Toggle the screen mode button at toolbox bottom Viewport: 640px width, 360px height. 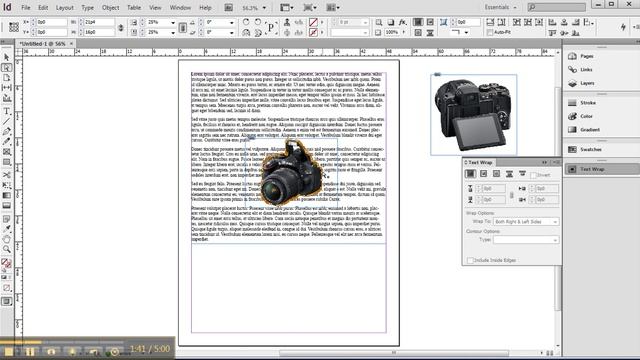7,302
